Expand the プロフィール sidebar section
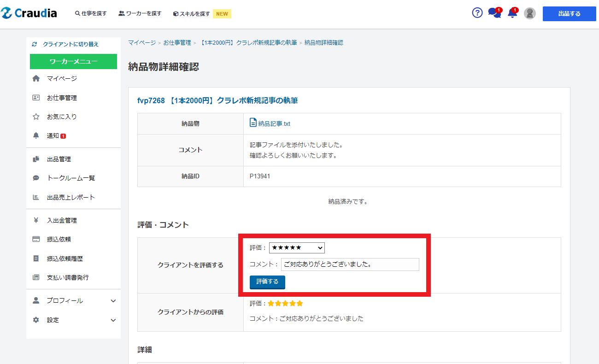Image resolution: width=599 pixels, height=364 pixels. coord(113,301)
